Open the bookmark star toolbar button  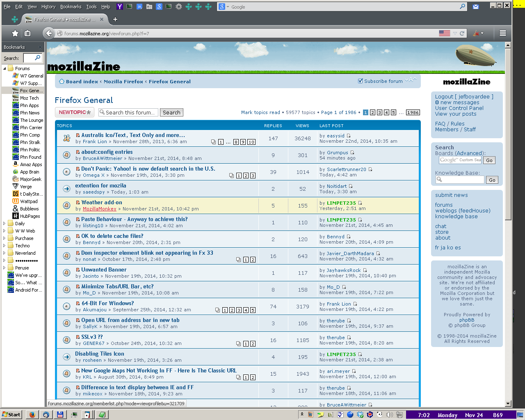point(15,33)
